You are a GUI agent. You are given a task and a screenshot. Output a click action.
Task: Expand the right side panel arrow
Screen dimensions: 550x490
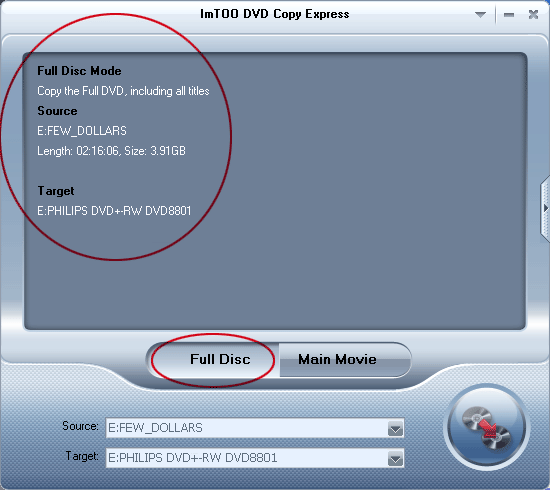pyautogui.click(x=545, y=208)
